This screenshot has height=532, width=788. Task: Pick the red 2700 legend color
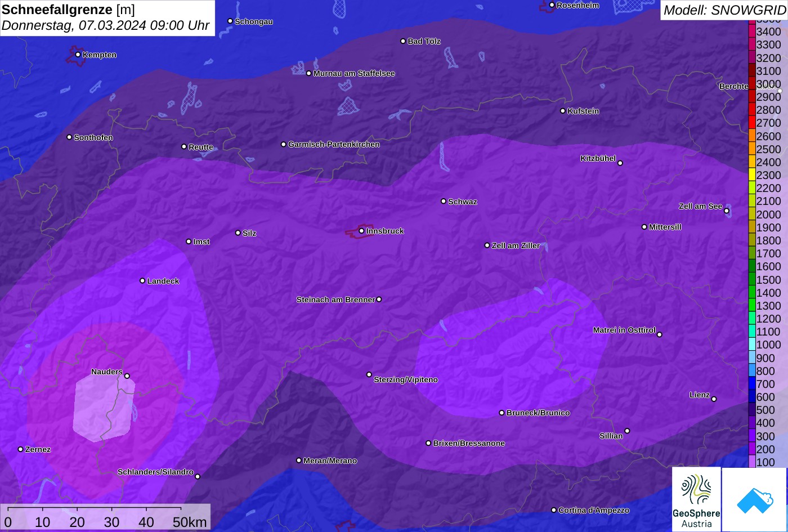[752, 123]
